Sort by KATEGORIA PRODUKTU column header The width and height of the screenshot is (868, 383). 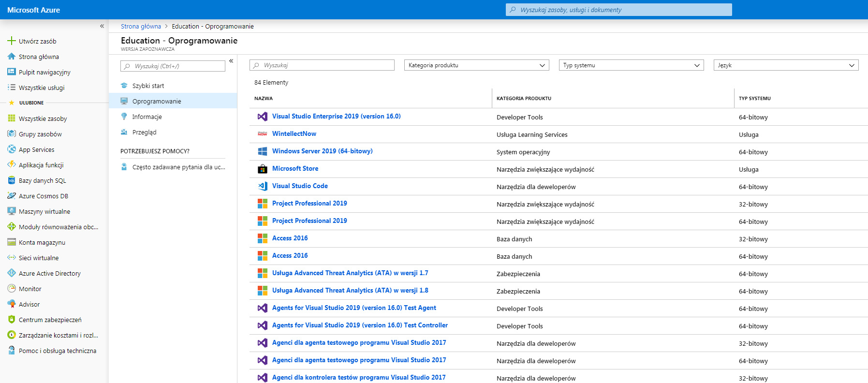524,98
